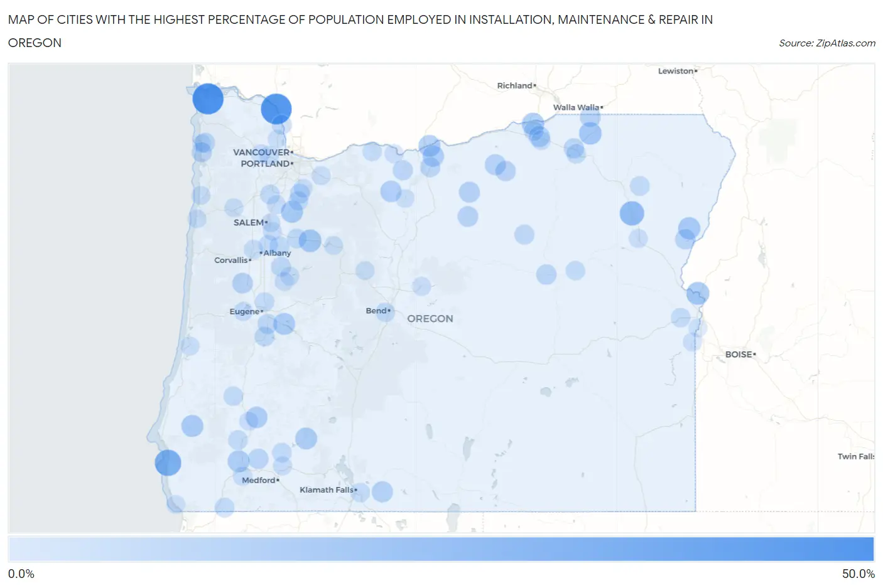Image resolution: width=883 pixels, height=588 pixels.
Task: Click the Twin Falls label at map edge
Action: (856, 456)
